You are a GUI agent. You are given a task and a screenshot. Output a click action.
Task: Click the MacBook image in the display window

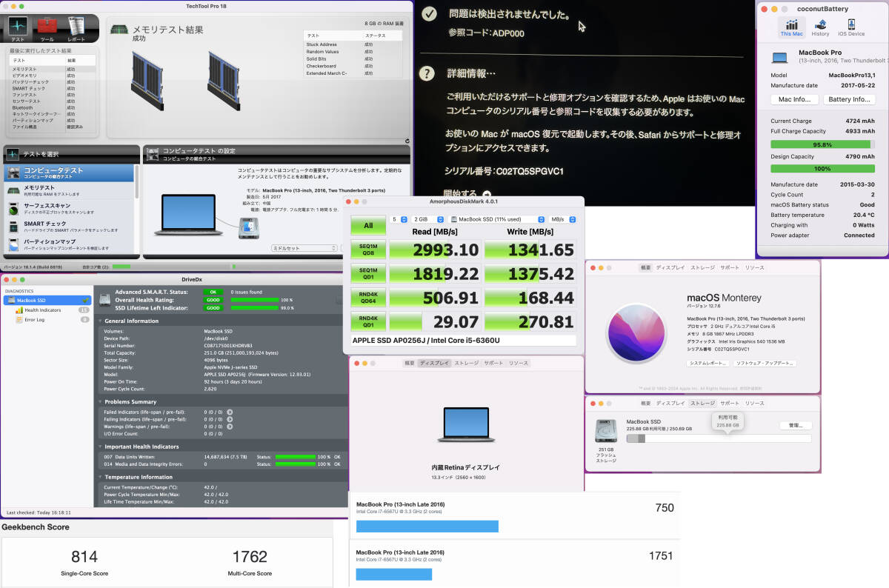465,424
